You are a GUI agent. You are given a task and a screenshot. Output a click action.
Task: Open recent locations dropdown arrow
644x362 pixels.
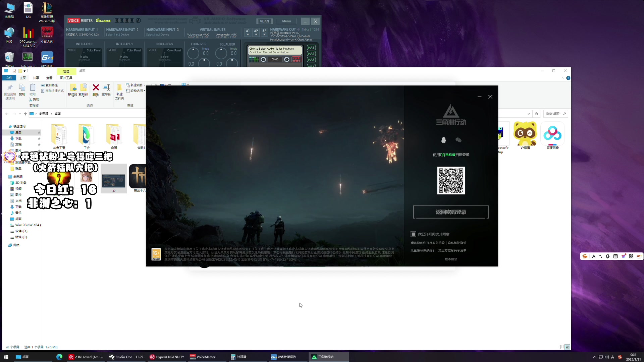tap(20, 114)
